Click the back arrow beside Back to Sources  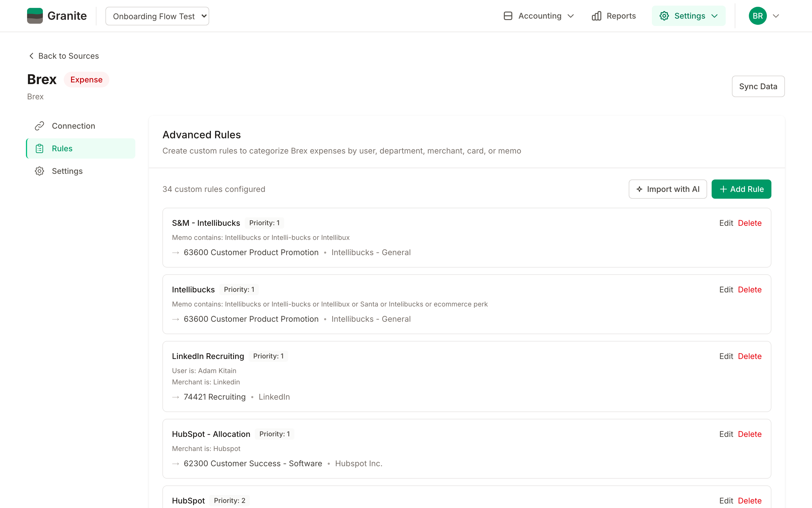pos(31,56)
